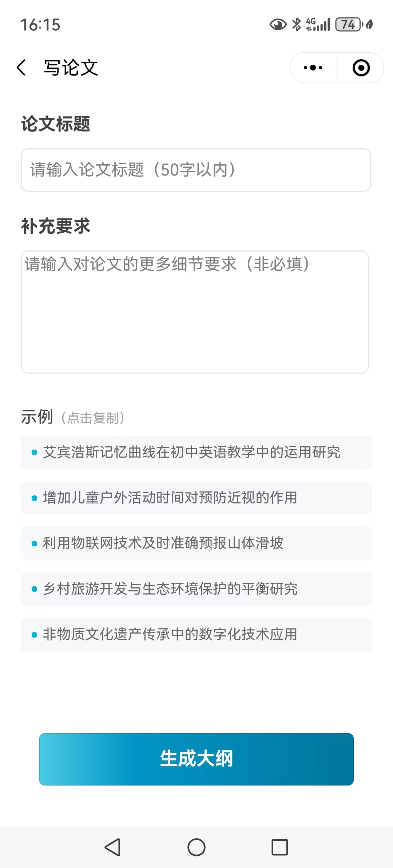Tap the Bluetooth status icon
The width and height of the screenshot is (393, 868).
297,25
